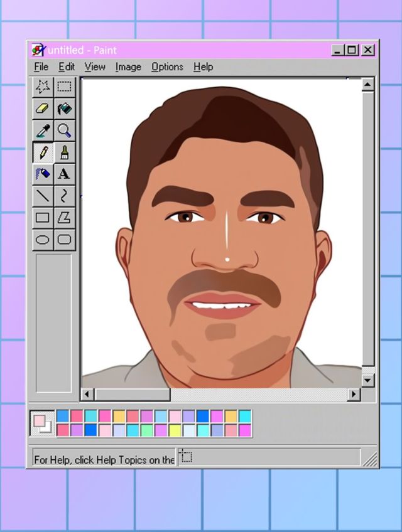Click the foreground/background color indicator box

coord(42,423)
